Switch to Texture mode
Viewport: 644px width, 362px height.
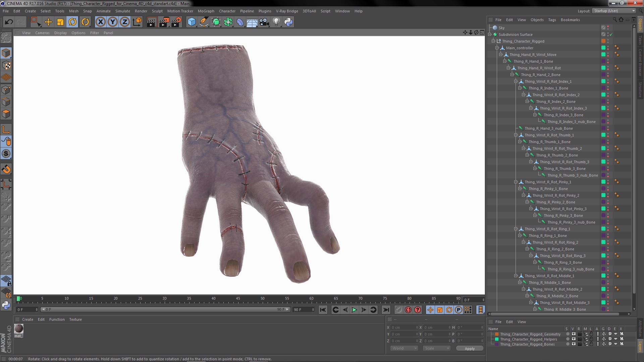[6, 65]
